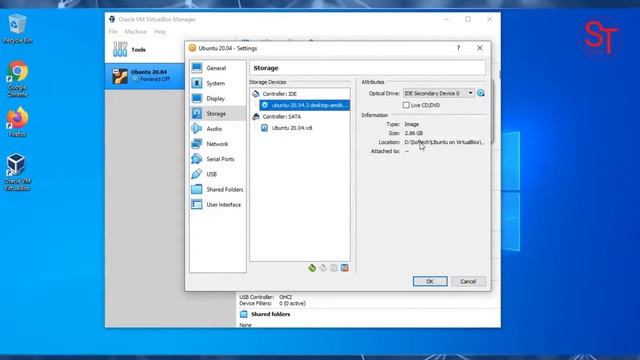Open the Optical Drive dropdown
This screenshot has width=640, height=360.
click(438, 93)
